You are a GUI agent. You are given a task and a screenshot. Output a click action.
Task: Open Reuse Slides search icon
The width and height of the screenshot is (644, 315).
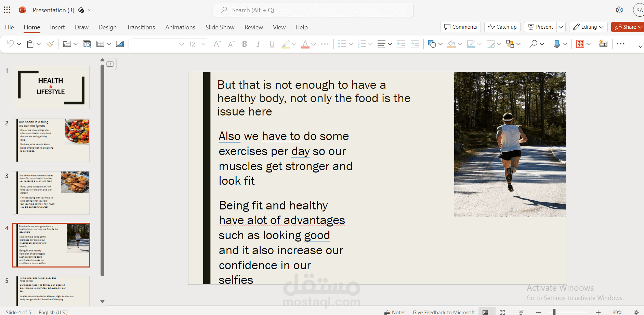pyautogui.click(x=87, y=44)
